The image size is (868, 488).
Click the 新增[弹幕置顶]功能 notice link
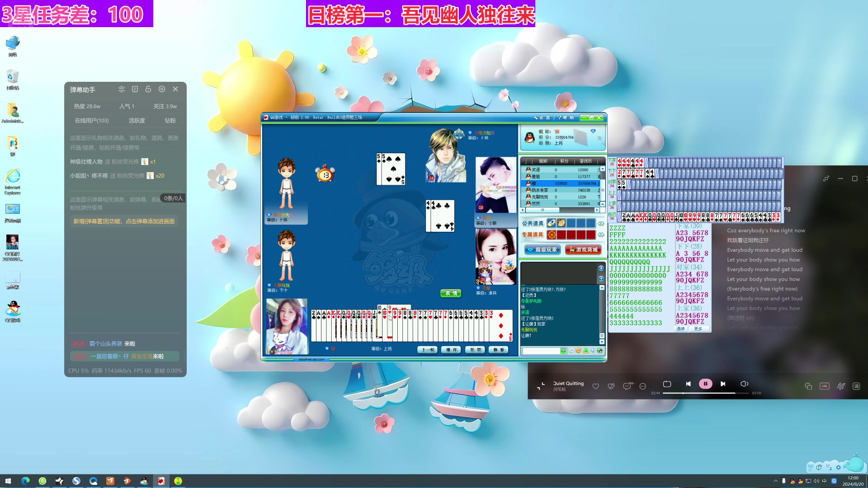coord(124,221)
